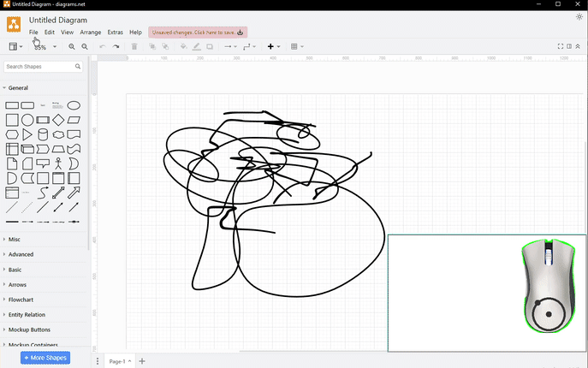Select the Page-1 tab
This screenshot has width=588, height=368.
pyautogui.click(x=119, y=361)
